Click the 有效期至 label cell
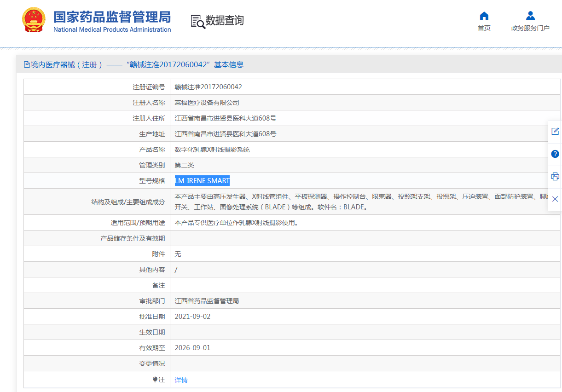This screenshot has width=562, height=392. (97, 348)
